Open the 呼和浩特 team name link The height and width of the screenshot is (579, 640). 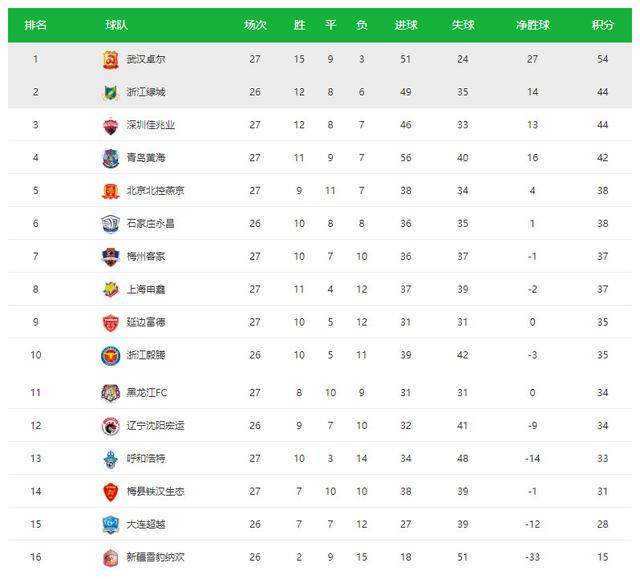click(x=146, y=459)
